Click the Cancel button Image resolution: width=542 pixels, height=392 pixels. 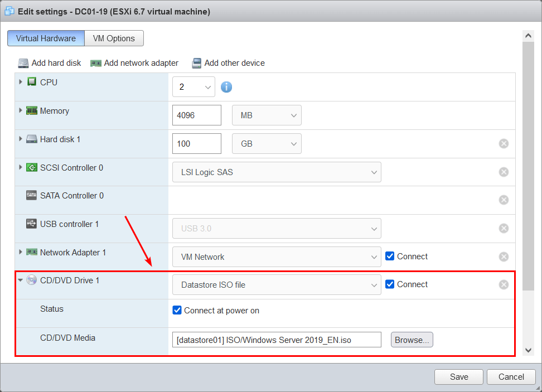(511, 377)
